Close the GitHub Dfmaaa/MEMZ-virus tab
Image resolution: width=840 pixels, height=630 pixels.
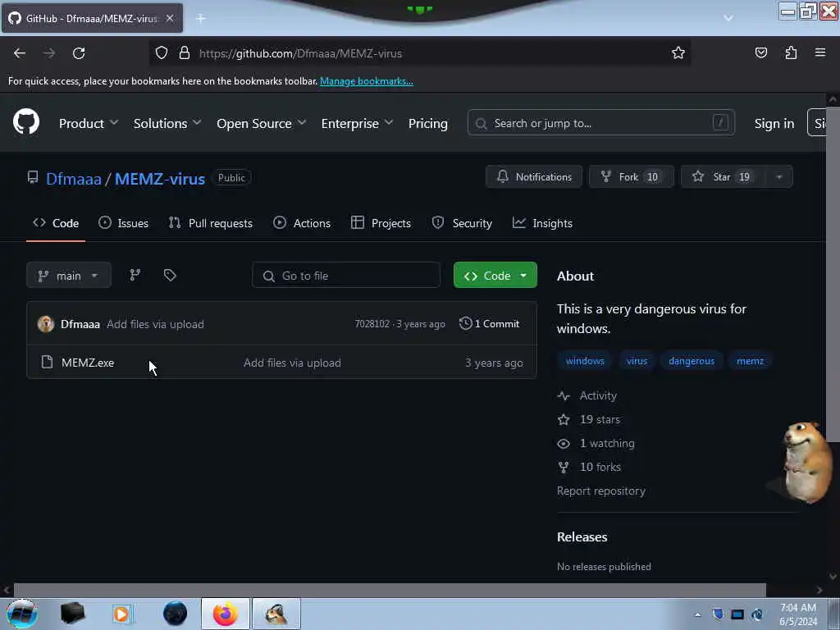pos(170,18)
